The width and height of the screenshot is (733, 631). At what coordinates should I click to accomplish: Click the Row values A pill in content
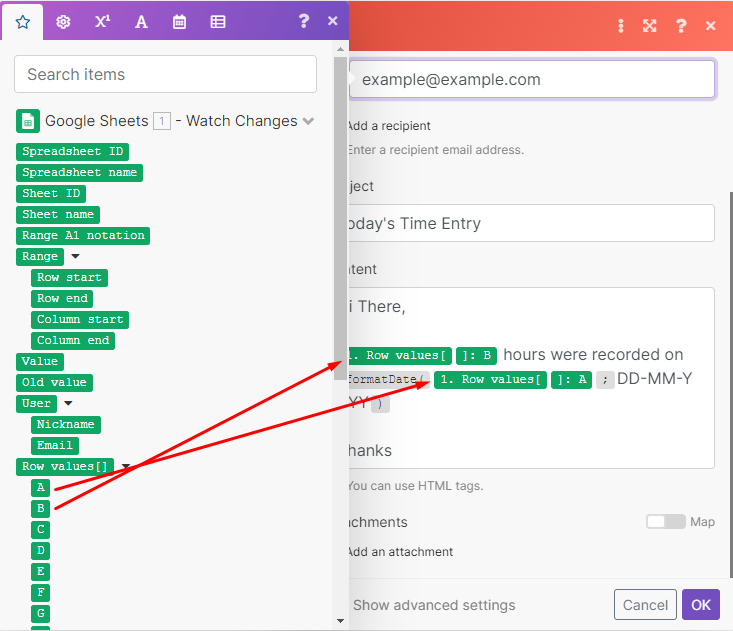coord(513,380)
